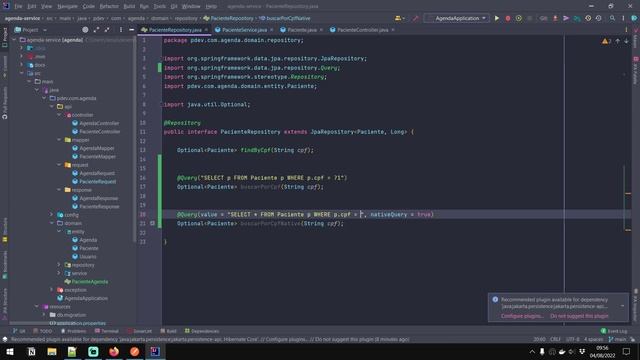640x360 pixels.
Task: Open the Build tool window
Action: (169, 331)
